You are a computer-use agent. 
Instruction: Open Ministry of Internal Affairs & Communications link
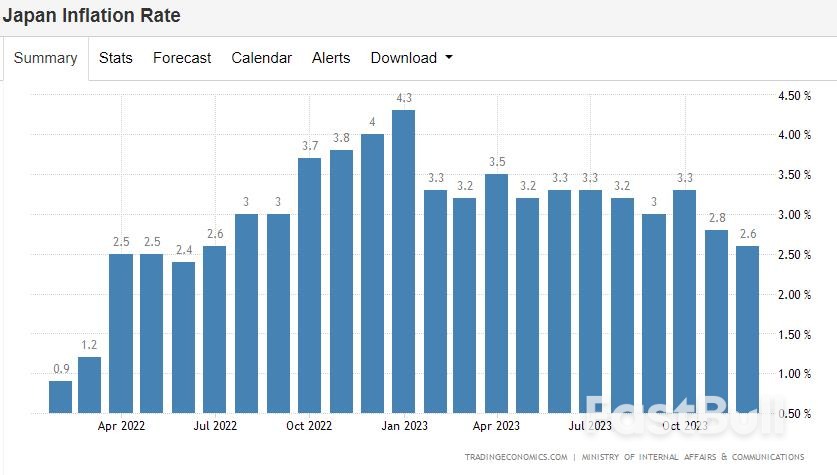pos(682,457)
